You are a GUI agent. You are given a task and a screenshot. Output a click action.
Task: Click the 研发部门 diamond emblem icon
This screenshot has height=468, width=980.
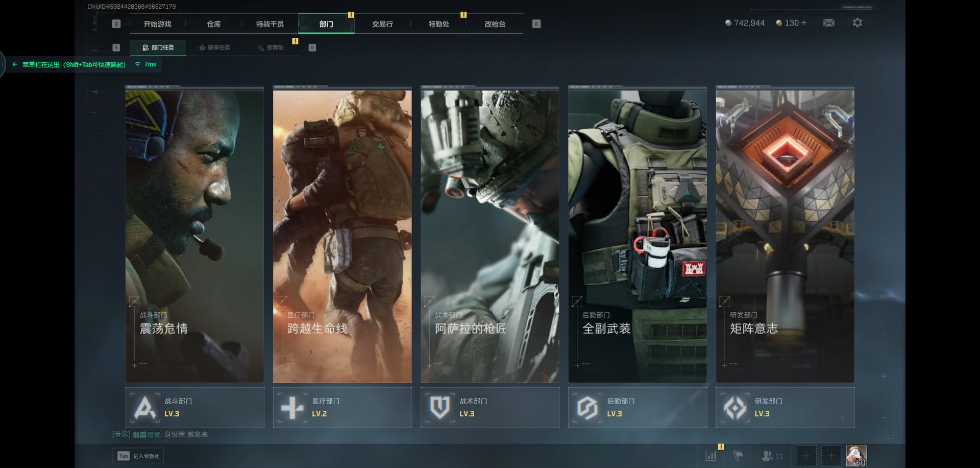click(x=735, y=408)
